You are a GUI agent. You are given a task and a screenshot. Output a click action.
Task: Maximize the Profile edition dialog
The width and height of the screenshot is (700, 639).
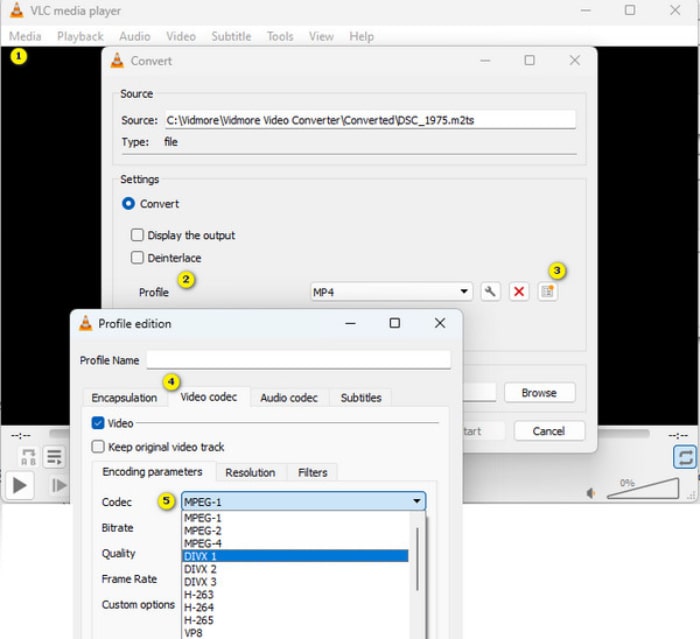pos(395,323)
